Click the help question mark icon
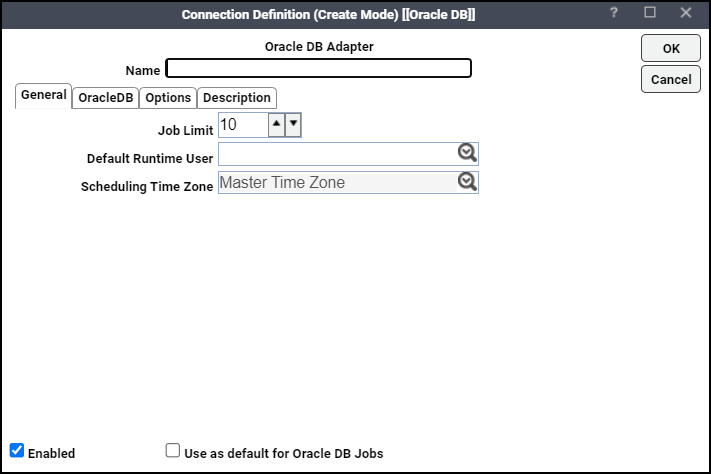The image size is (711, 474). point(614,12)
